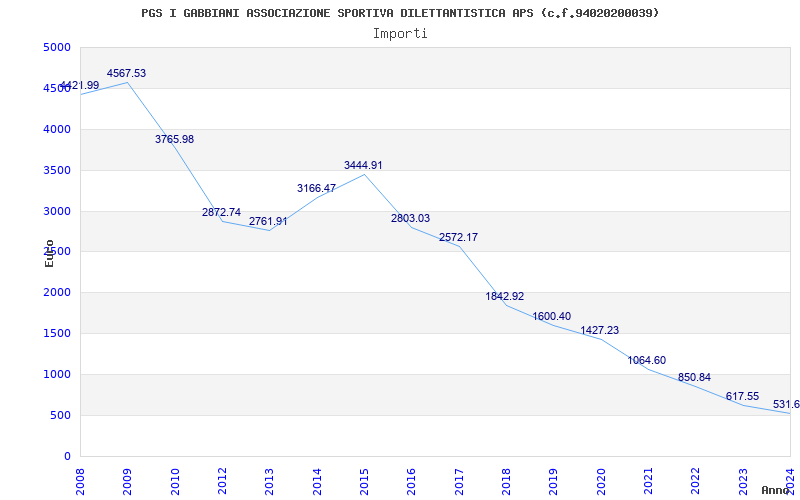Click the 3166.47 data label

pos(316,188)
